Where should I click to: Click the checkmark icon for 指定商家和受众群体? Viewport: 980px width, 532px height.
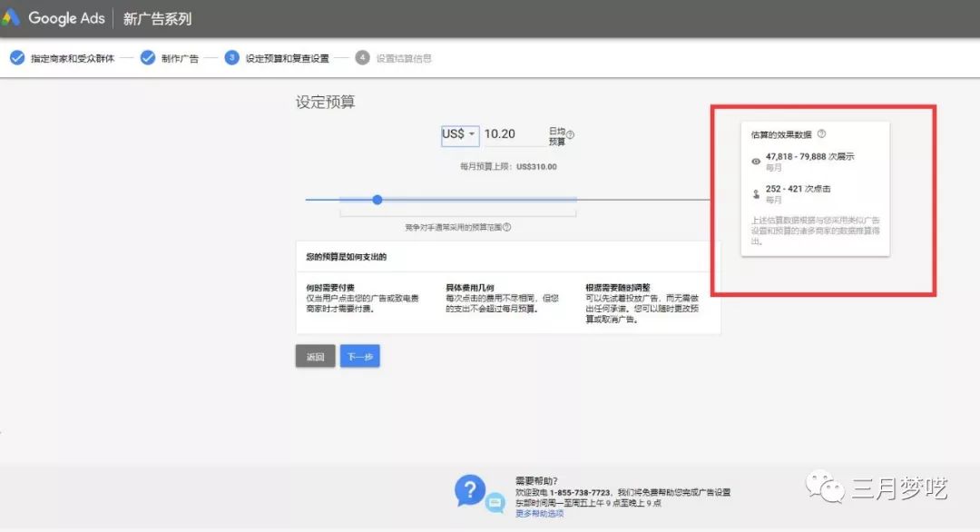click(16, 58)
